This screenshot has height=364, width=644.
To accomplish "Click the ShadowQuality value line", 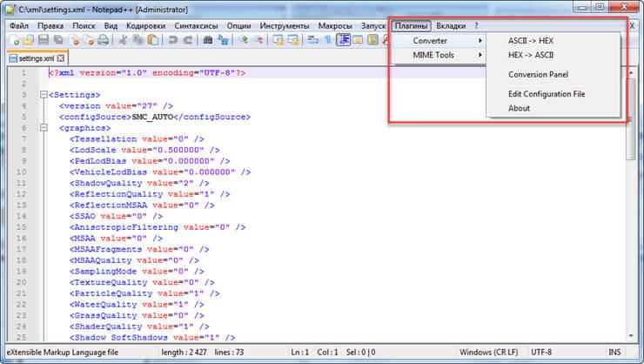I will pos(139,183).
